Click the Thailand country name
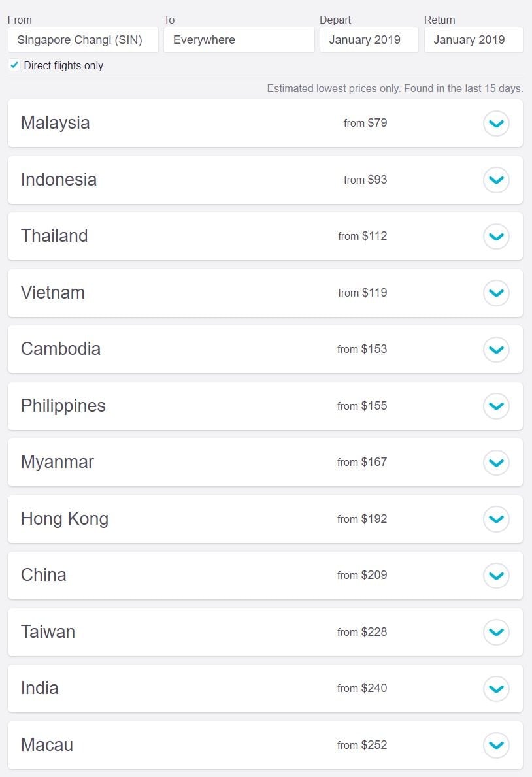This screenshot has height=777, width=532. pos(54,236)
